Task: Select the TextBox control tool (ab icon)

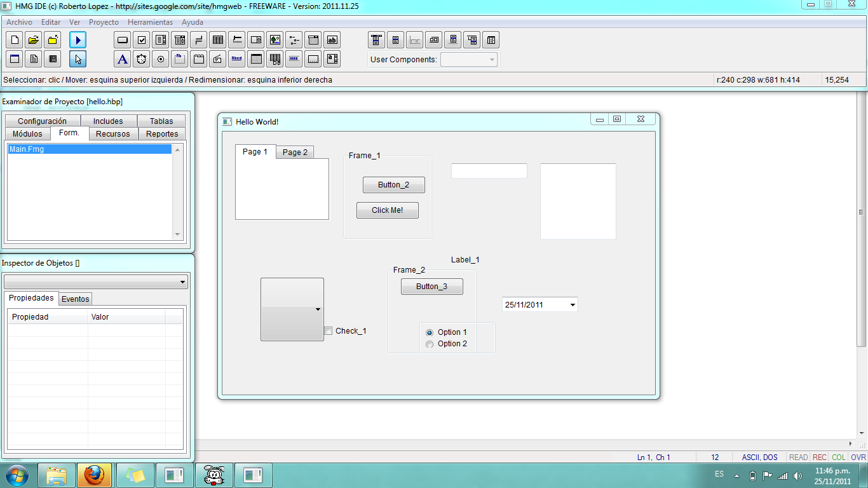Action: pyautogui.click(x=332, y=39)
